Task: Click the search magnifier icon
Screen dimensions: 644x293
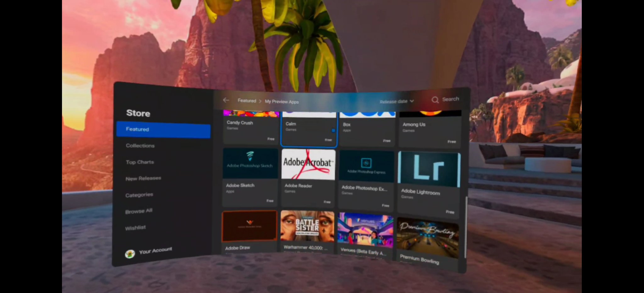Action: pyautogui.click(x=435, y=100)
